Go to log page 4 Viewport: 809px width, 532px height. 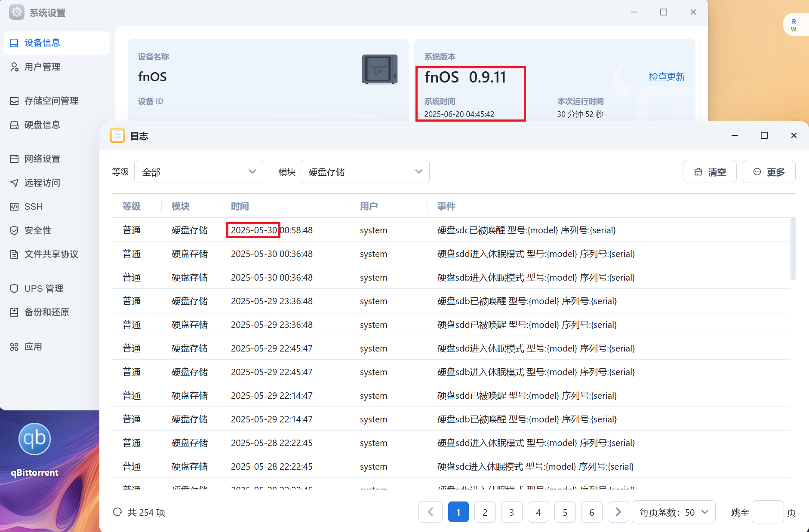point(538,512)
